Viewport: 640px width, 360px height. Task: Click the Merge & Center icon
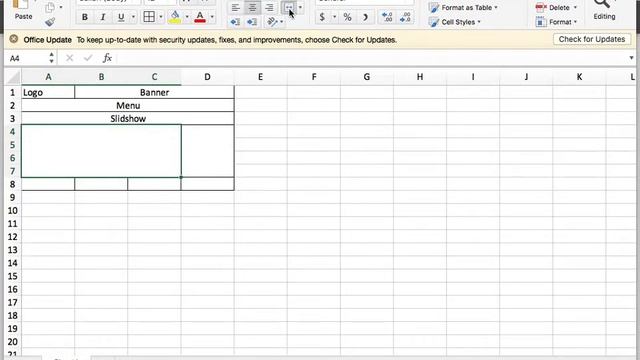[289, 7]
